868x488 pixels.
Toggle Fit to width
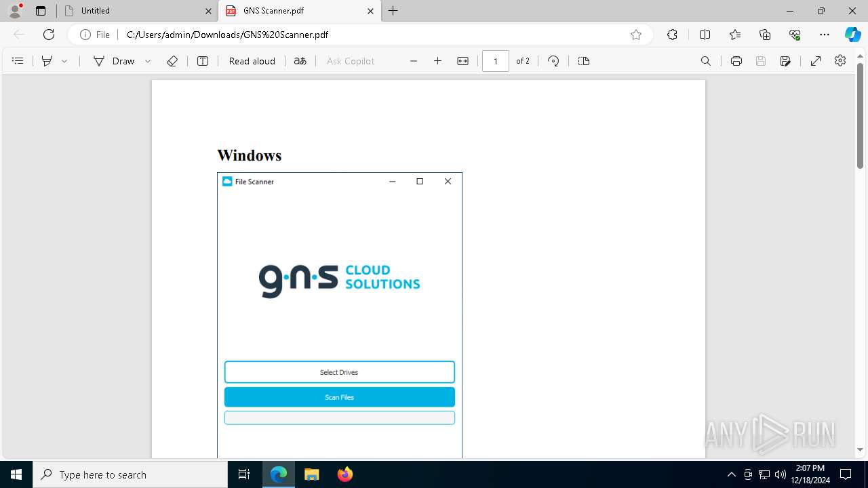pyautogui.click(x=462, y=61)
